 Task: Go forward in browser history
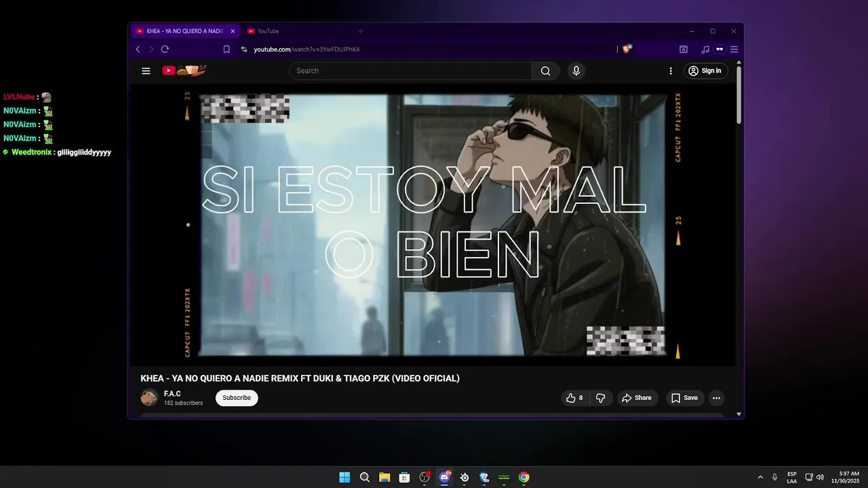click(x=151, y=49)
